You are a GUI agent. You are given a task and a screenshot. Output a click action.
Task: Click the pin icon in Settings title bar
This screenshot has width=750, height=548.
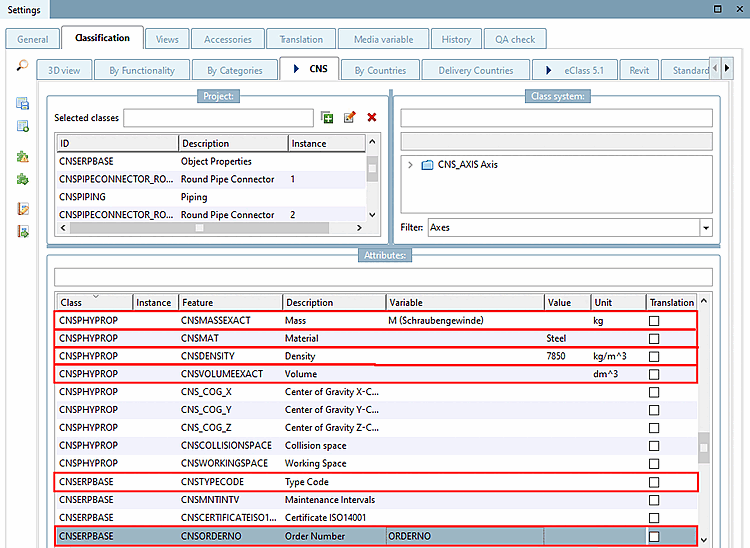point(717,9)
